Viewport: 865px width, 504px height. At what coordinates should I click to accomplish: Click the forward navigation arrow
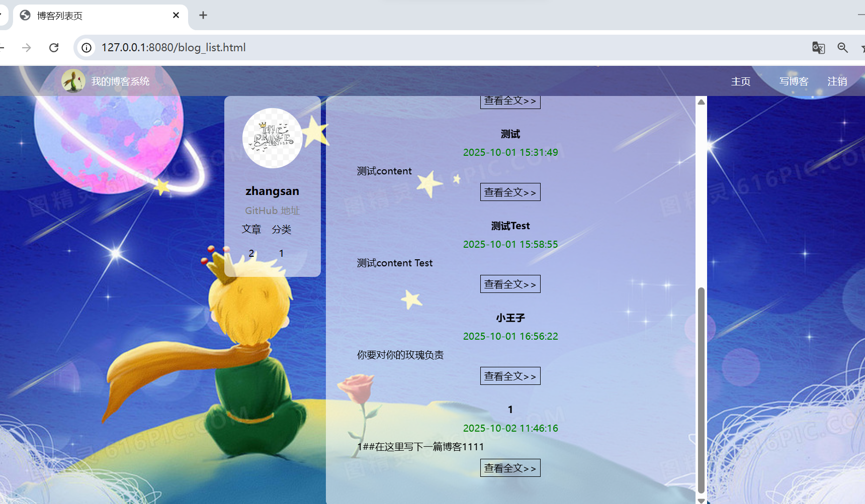coord(27,47)
